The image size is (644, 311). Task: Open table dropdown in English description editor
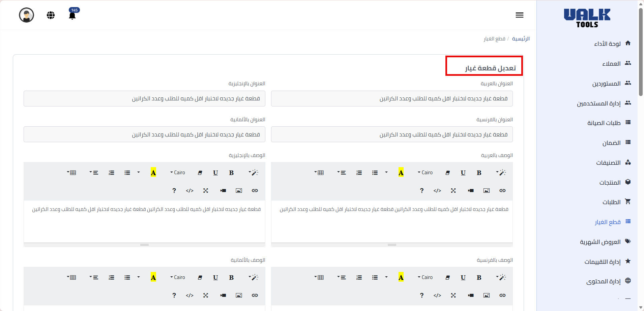pyautogui.click(x=71, y=173)
